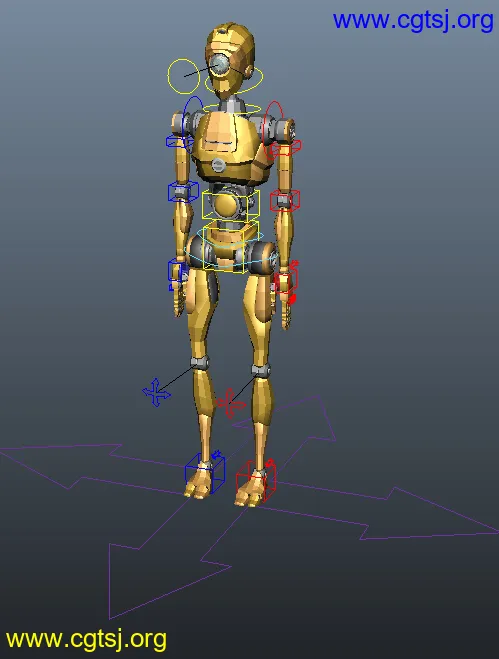Image resolution: width=499 pixels, height=659 pixels.
Task: Select the red wrist box controller
Action: pyautogui.click(x=286, y=279)
